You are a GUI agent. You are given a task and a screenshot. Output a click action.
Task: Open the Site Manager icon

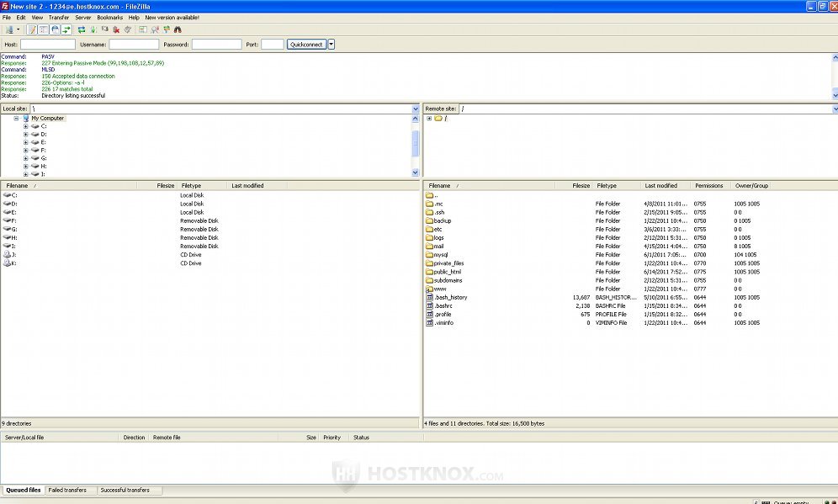tap(9, 30)
